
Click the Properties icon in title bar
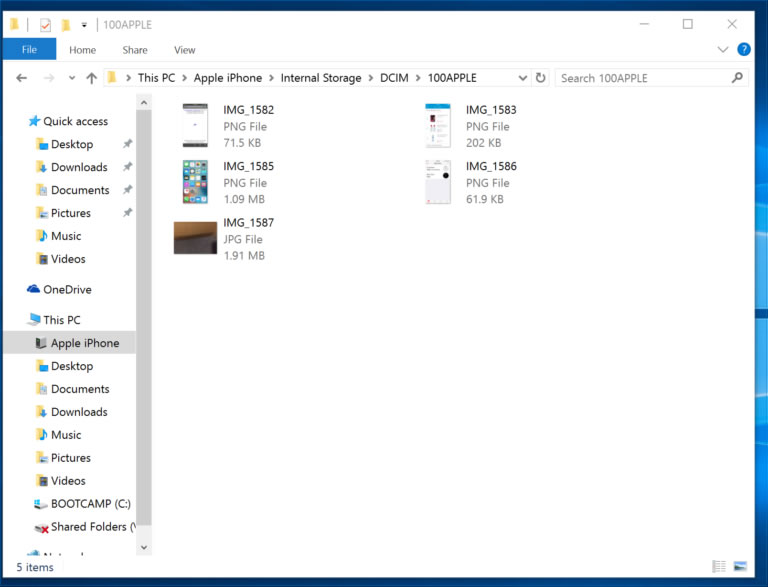pos(45,24)
